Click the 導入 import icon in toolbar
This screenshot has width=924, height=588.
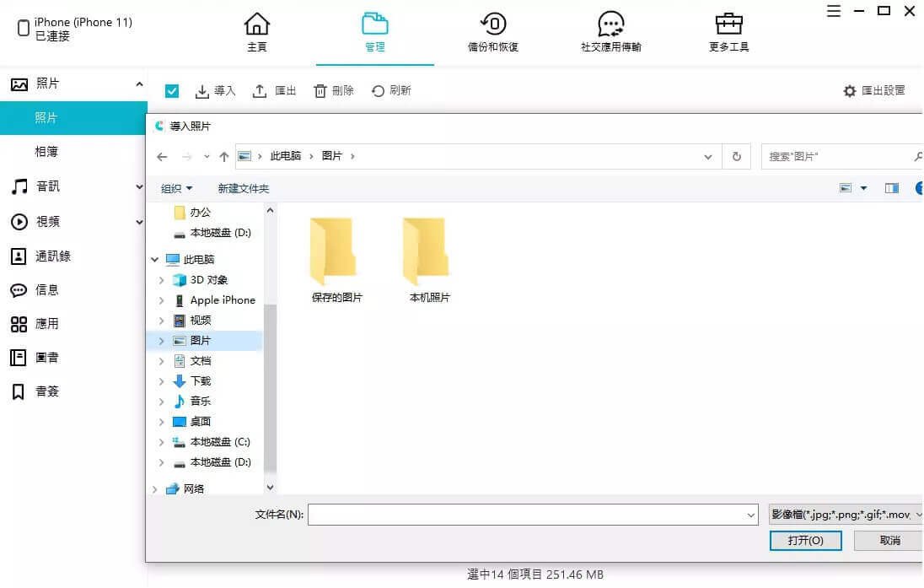point(202,91)
